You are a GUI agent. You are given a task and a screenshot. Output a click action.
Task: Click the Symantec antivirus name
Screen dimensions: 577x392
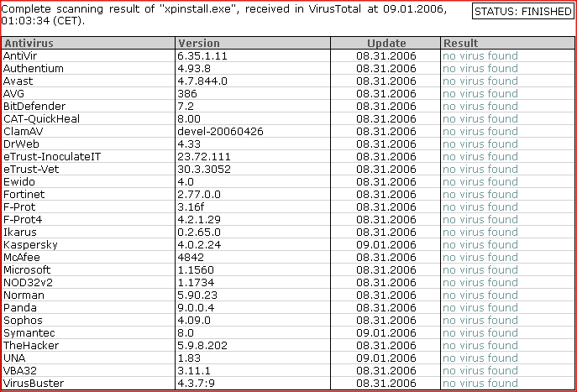(29, 332)
